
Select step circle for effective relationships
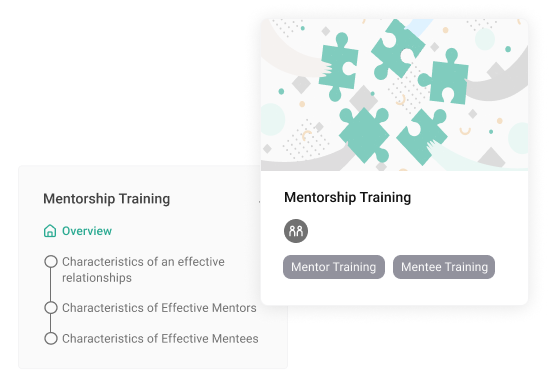(51, 261)
